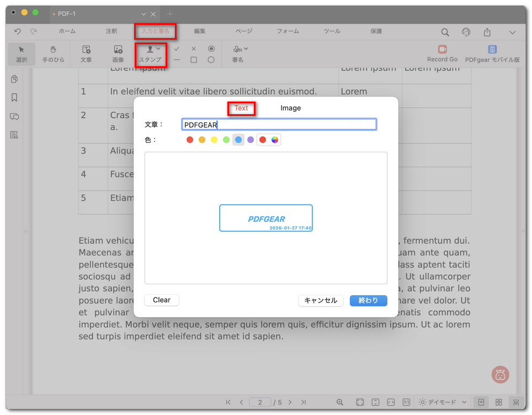Switch to Text stamp tab

coord(241,108)
